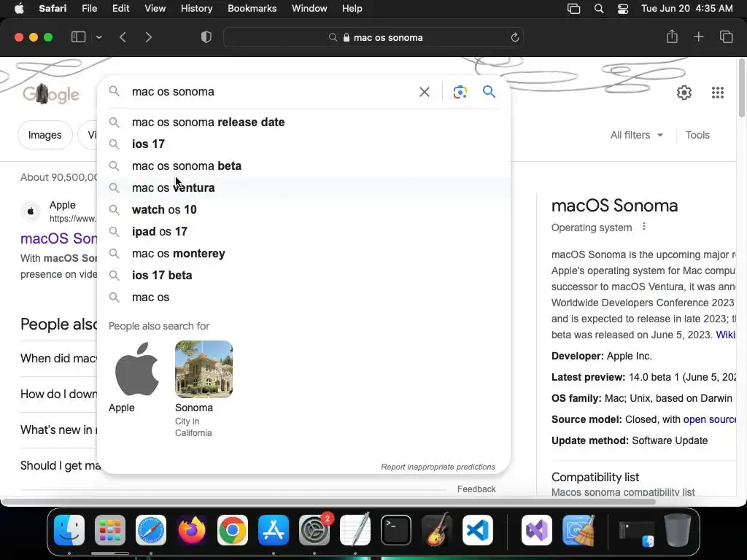Image resolution: width=747 pixels, height=560 pixels.
Task: Open the Edit menu
Action: [x=120, y=9]
